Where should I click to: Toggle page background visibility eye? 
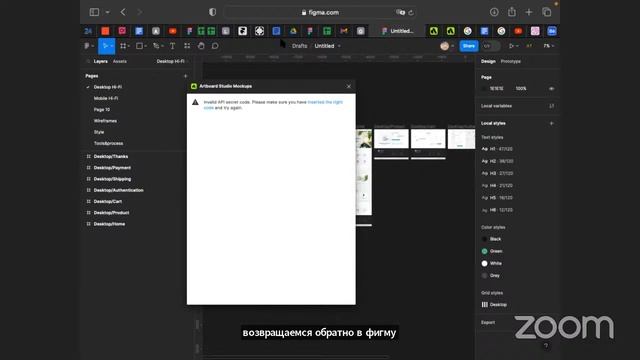click(551, 89)
